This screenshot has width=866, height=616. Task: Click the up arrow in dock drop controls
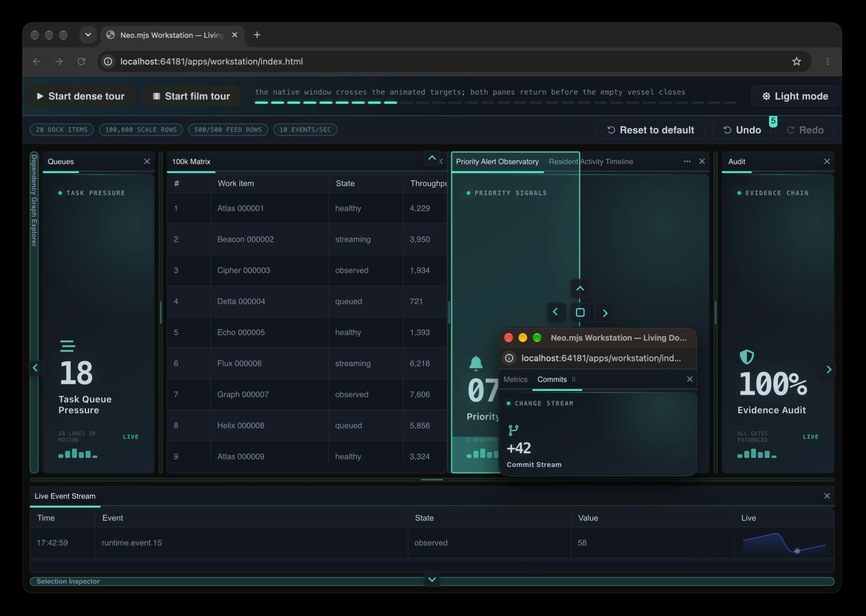[580, 289]
